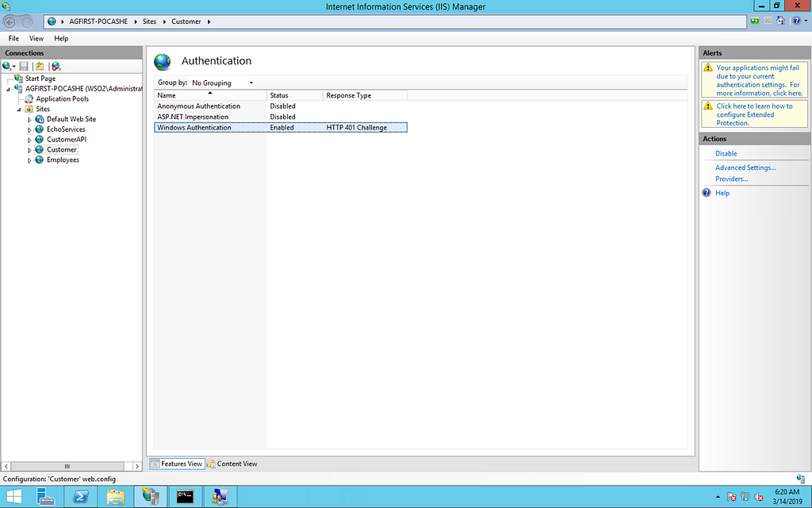Image resolution: width=812 pixels, height=508 pixels.
Task: Open the Group by No Grouping dropdown
Action: tap(223, 83)
